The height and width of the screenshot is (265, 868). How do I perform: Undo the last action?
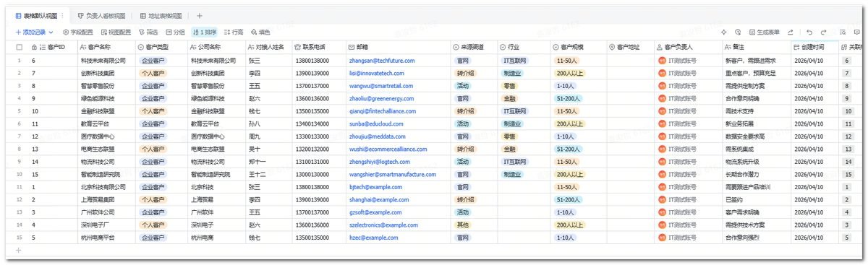click(809, 32)
